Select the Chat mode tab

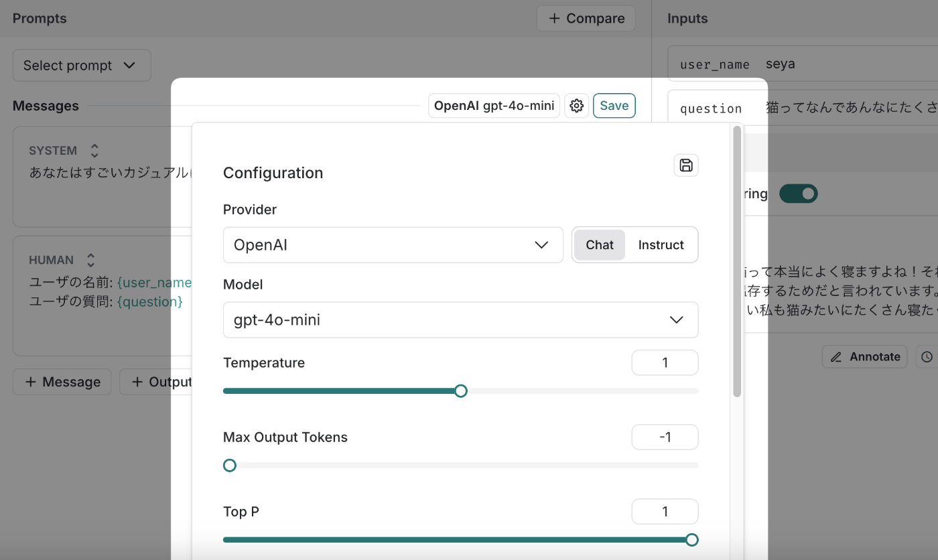[600, 245]
